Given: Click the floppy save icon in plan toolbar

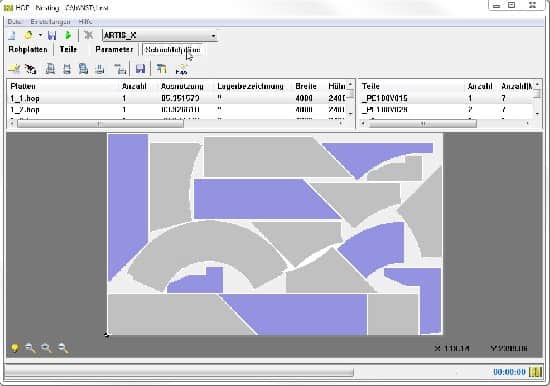Looking at the screenshot, I should click(x=140, y=69).
